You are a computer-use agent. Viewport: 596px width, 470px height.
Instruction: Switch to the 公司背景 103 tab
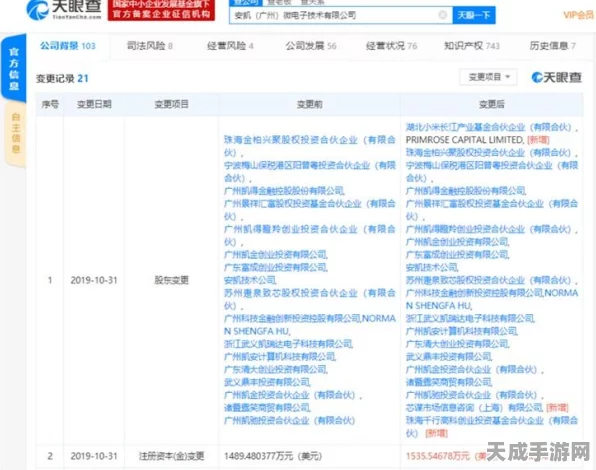tap(68, 46)
